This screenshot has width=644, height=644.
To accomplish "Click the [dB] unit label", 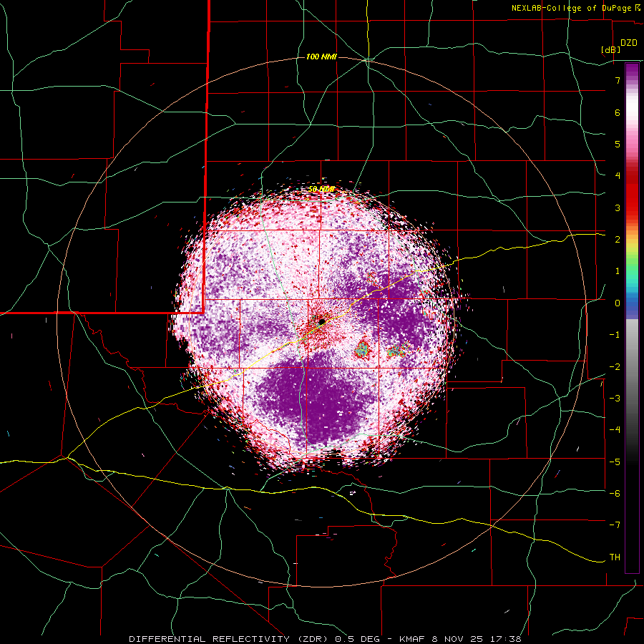I will [x=611, y=50].
